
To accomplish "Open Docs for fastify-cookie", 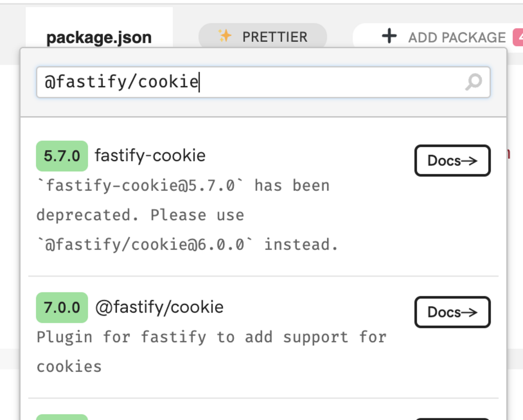I will pyautogui.click(x=452, y=161).
